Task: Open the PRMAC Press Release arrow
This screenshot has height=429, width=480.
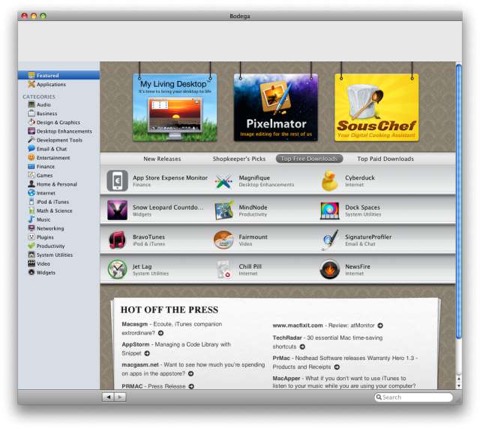Action: pyautogui.click(x=191, y=386)
